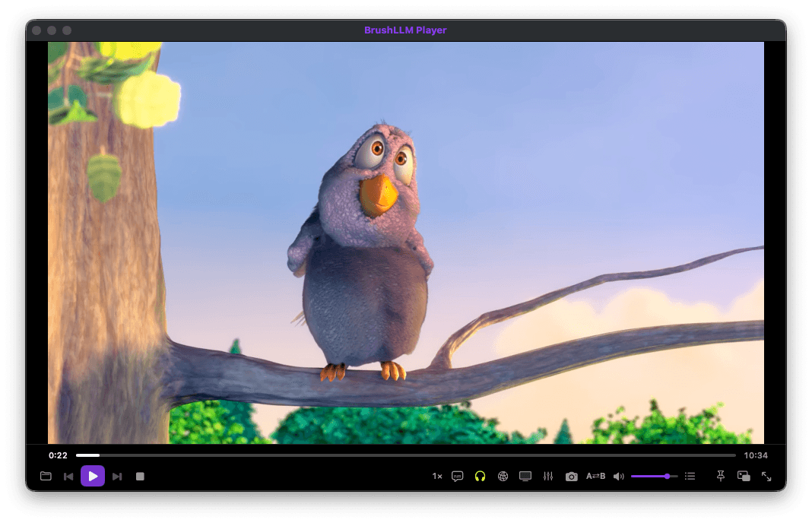This screenshot has width=812, height=523.
Task: Open the equalizer sliders icon
Action: click(x=548, y=477)
